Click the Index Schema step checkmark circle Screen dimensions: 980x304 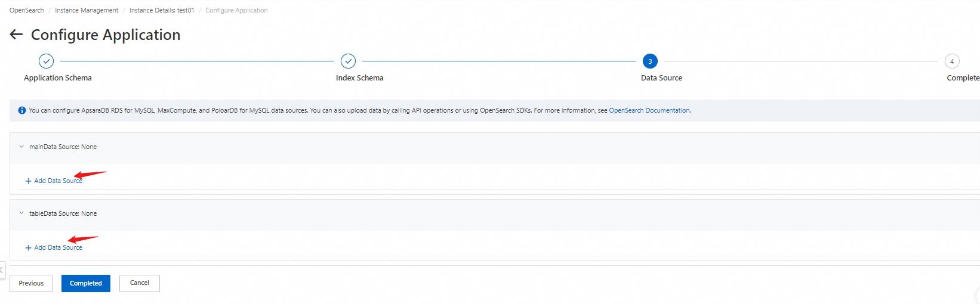pos(348,61)
